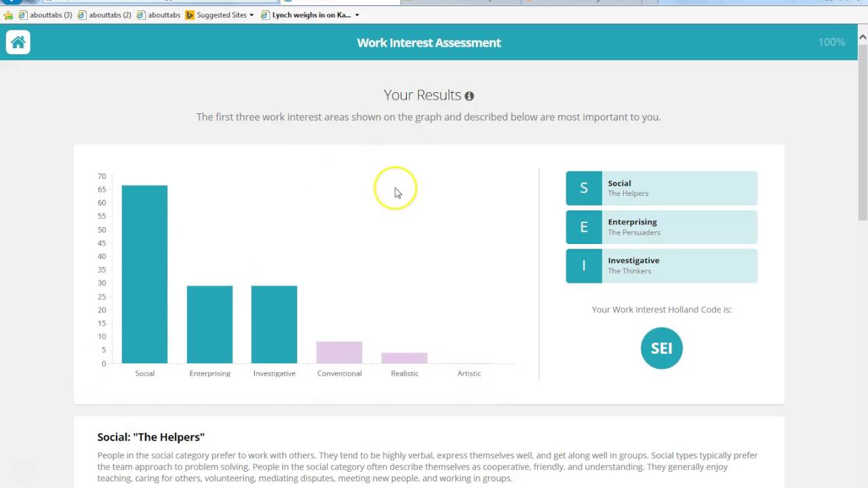Click the Realistic axis label

(404, 373)
